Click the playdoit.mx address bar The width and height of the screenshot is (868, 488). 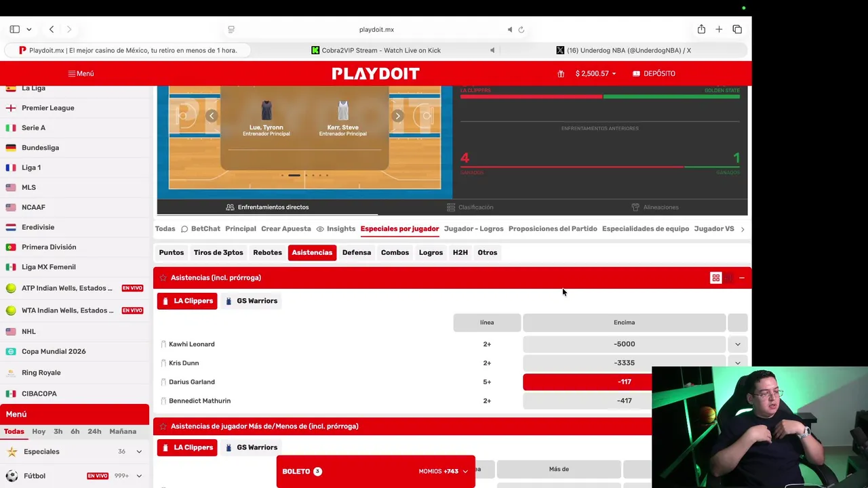(376, 29)
